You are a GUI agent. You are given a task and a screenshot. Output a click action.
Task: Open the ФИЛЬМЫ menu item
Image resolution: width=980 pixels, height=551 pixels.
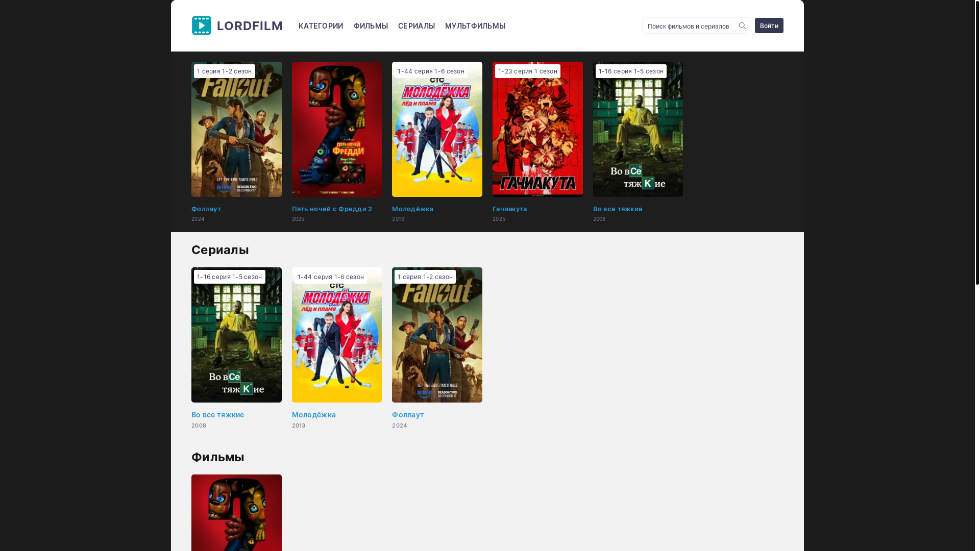pyautogui.click(x=371, y=26)
